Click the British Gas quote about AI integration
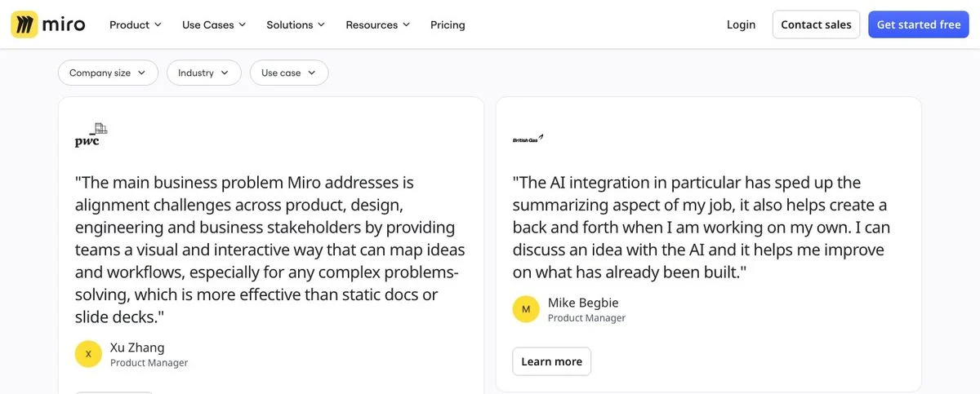 [701, 227]
